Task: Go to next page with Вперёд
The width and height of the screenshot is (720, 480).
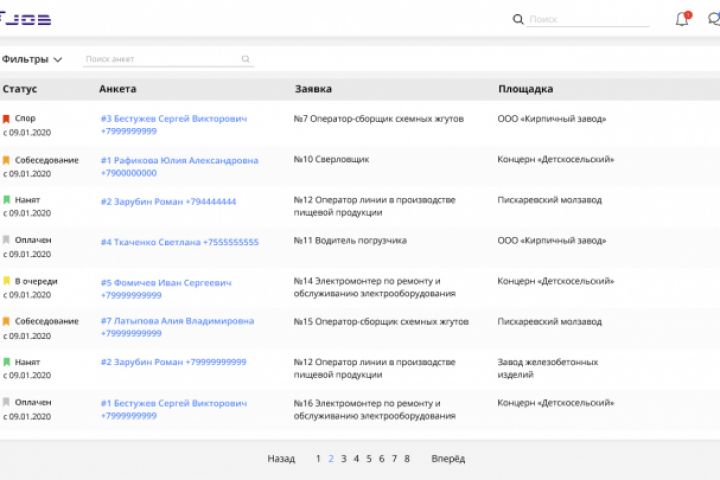Action: [x=448, y=459]
